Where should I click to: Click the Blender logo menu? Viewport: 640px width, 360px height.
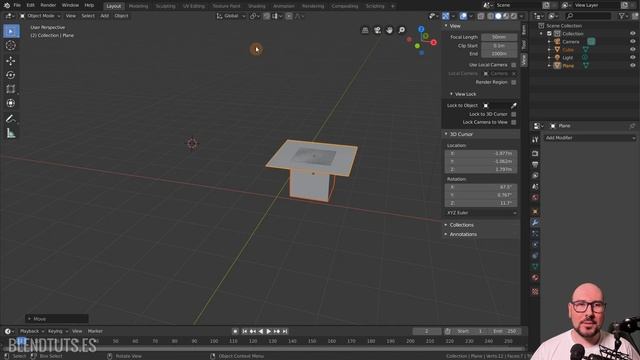(x=7, y=5)
